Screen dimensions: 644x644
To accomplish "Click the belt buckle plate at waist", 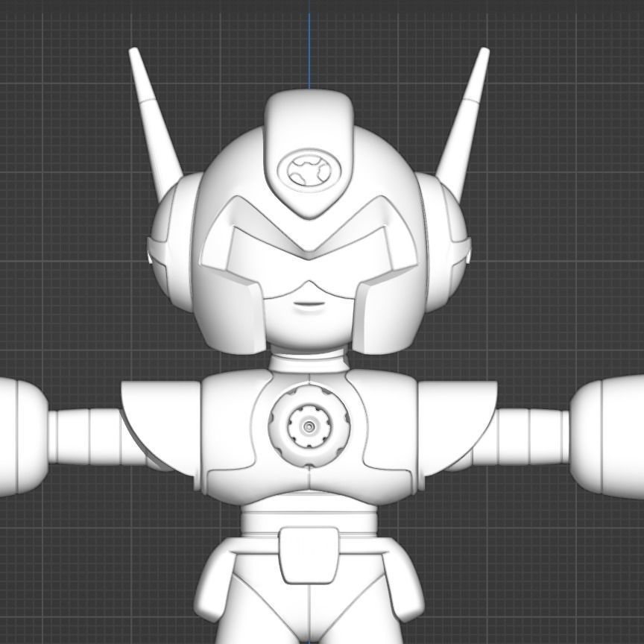I will coord(309,555).
